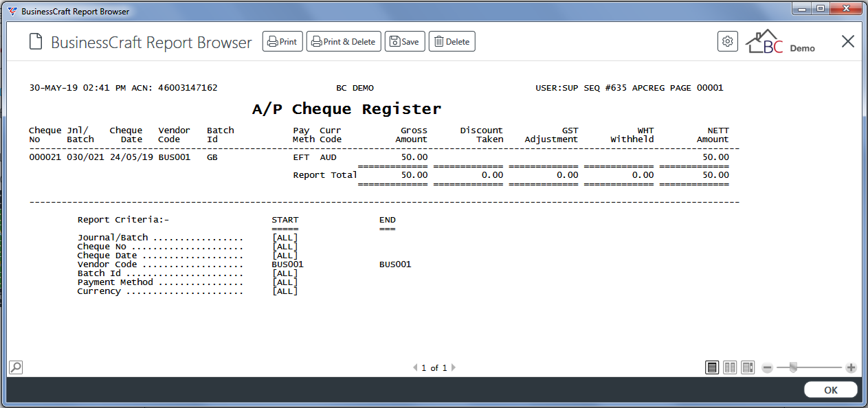This screenshot has height=408, width=868.
Task: Click cheque date 24/05/19
Action: coord(131,157)
